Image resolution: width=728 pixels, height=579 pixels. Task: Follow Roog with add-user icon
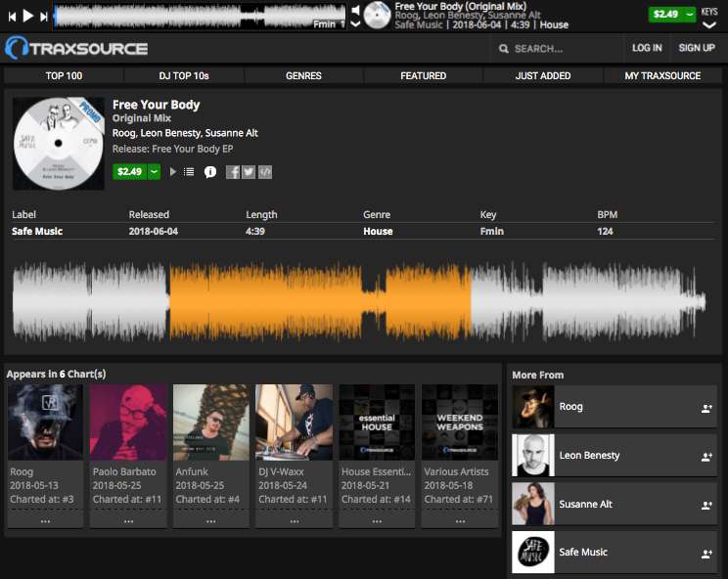706,408
